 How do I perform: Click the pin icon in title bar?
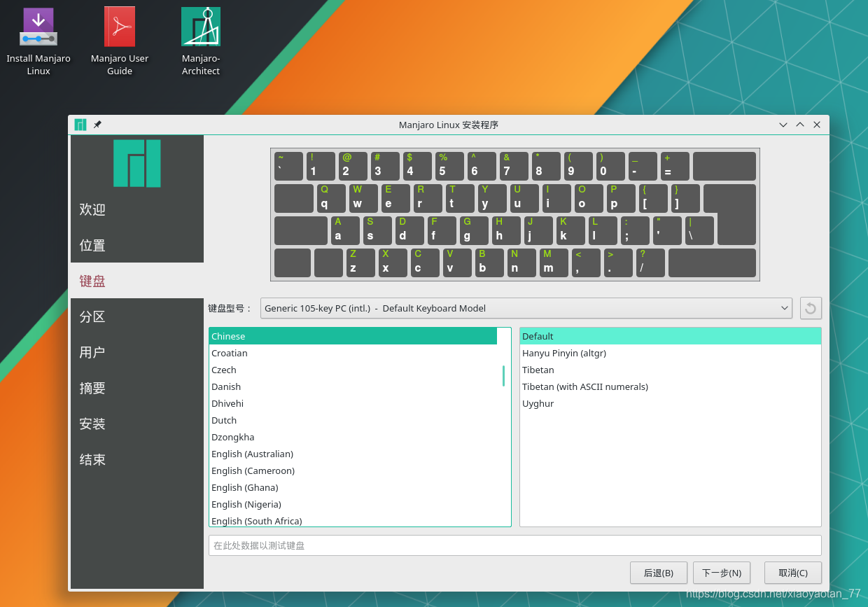click(x=97, y=125)
